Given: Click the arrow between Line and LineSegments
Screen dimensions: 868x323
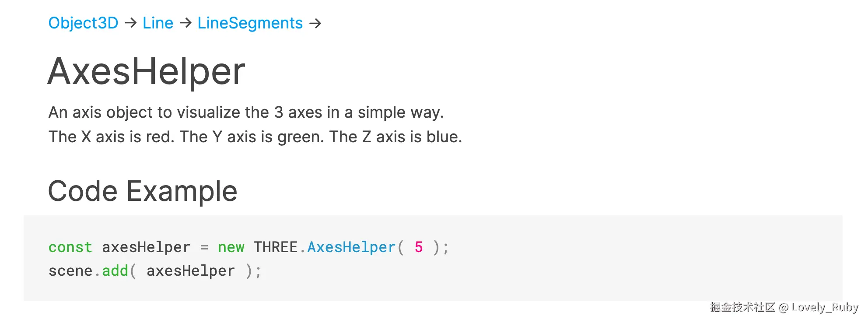Looking at the screenshot, I should (x=185, y=23).
